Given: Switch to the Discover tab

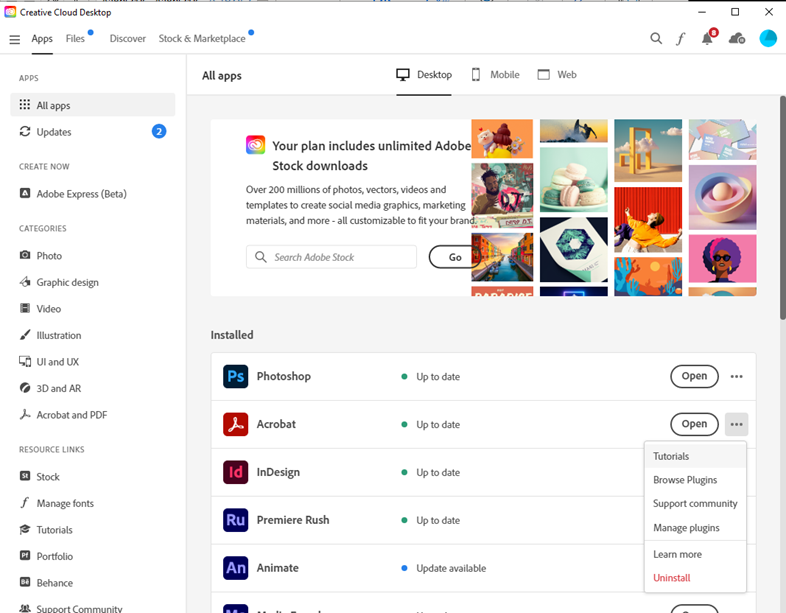Looking at the screenshot, I should [128, 39].
